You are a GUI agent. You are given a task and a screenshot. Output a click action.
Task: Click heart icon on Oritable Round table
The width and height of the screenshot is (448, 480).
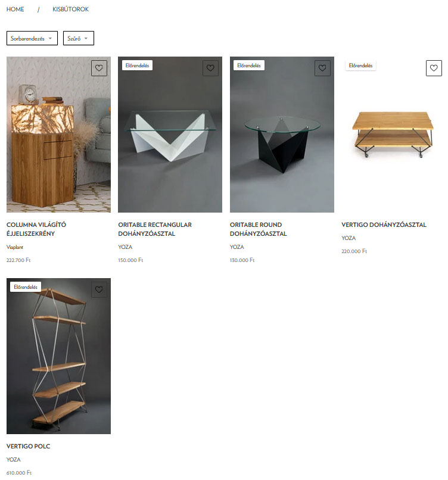[322, 68]
